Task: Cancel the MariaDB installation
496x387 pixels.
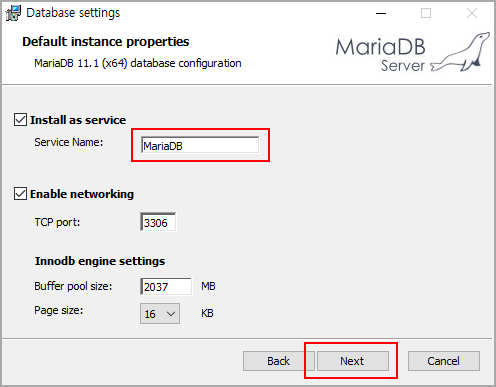Action: (x=444, y=361)
